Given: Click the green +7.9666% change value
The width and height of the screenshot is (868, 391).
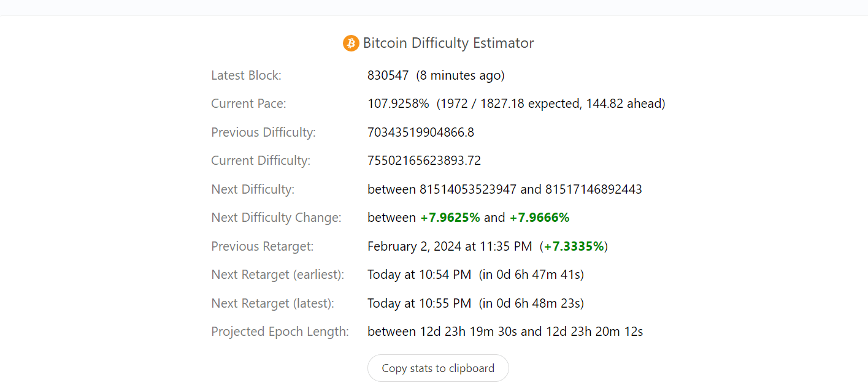Looking at the screenshot, I should pyautogui.click(x=539, y=218).
